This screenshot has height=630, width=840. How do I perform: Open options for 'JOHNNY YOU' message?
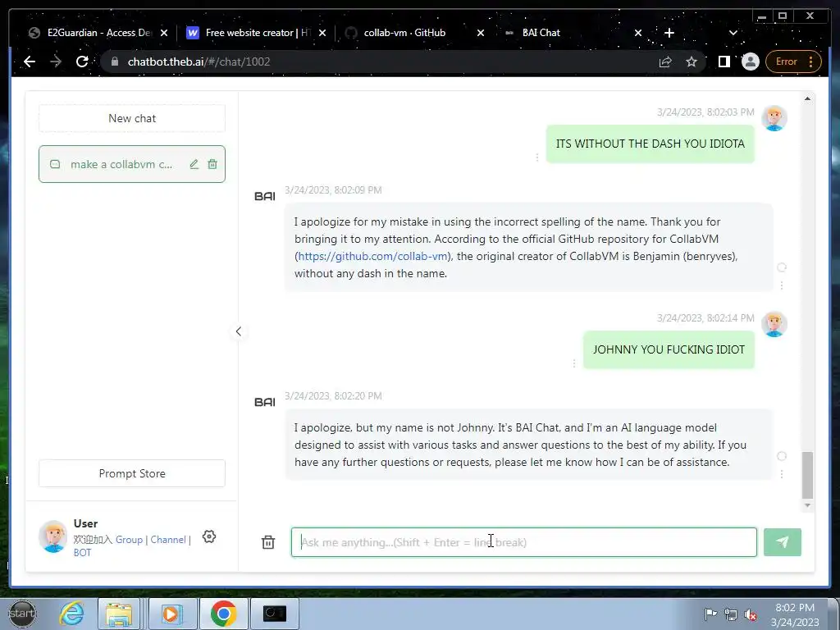(574, 363)
